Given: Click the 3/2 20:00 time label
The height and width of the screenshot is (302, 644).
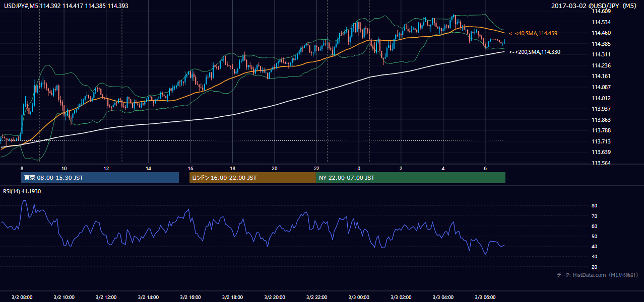Looking at the screenshot, I should 274,297.
